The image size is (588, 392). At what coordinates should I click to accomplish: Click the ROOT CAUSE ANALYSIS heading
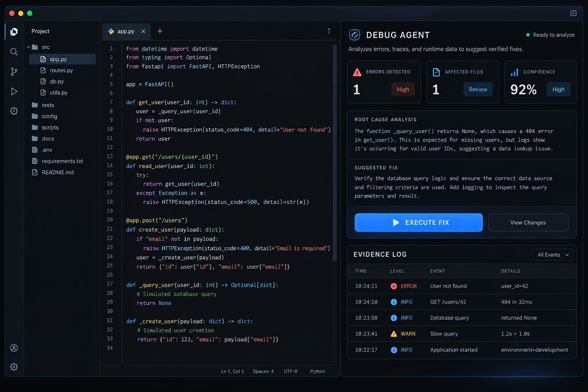coord(385,119)
